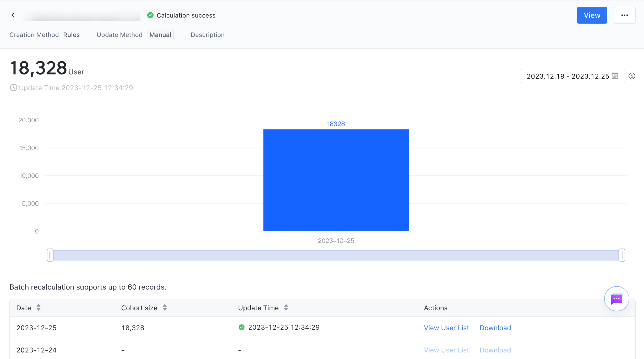The width and height of the screenshot is (644, 359).
Task: Click the green check in 2023-12-25 row
Action: pos(242,327)
